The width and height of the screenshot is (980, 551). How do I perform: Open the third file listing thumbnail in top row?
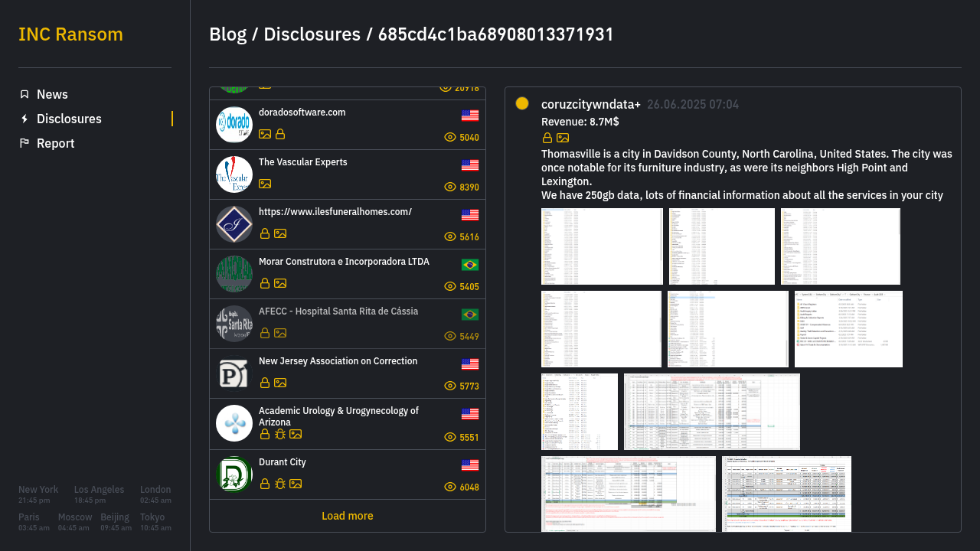(841, 246)
